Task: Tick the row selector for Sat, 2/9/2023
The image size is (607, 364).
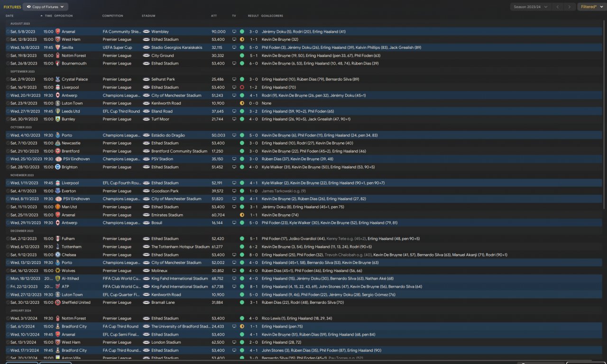Action: [x=8, y=79]
